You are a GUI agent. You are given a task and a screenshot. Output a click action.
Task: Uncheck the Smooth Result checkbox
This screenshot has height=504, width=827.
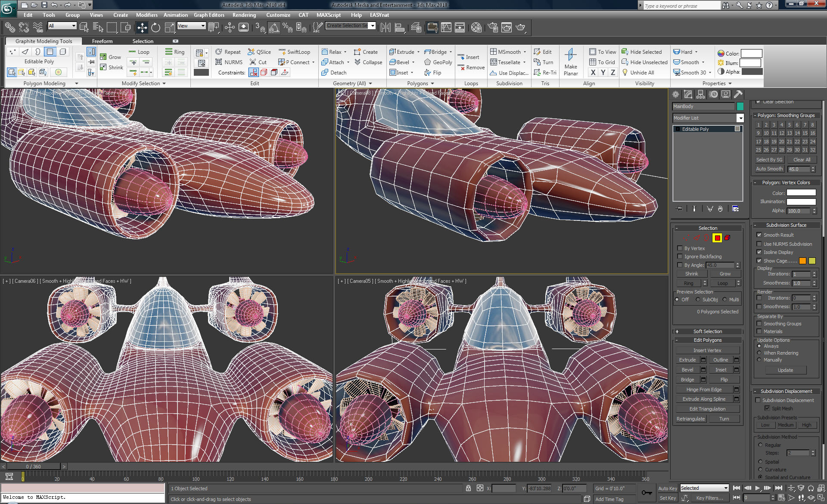coord(759,235)
